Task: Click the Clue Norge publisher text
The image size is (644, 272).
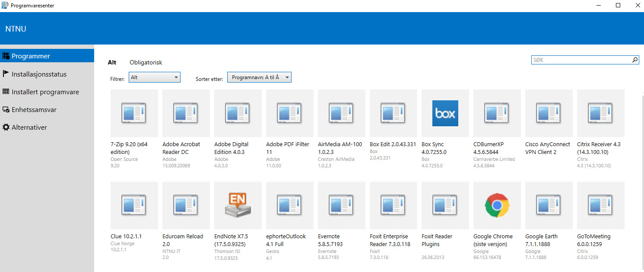Action: pos(123,243)
